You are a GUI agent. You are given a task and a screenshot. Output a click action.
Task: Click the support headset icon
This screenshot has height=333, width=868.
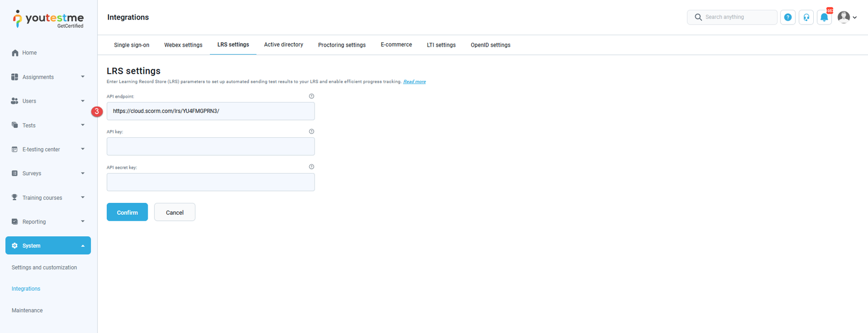click(x=806, y=17)
